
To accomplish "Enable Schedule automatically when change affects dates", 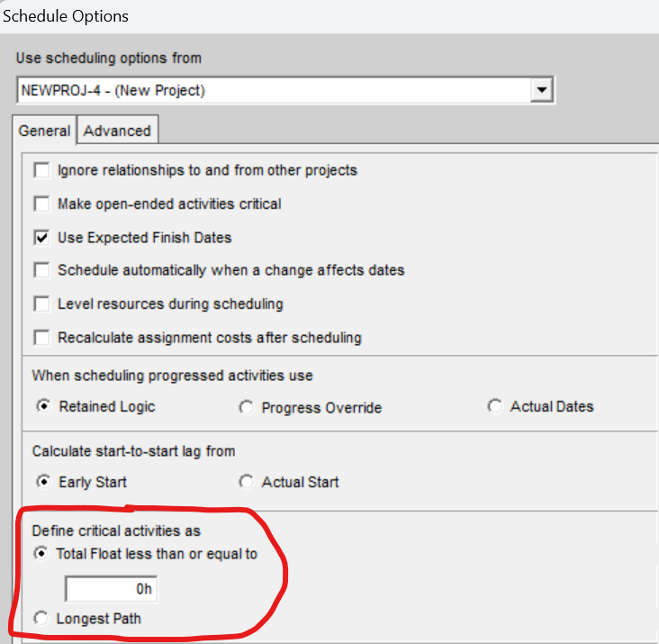I will click(41, 270).
